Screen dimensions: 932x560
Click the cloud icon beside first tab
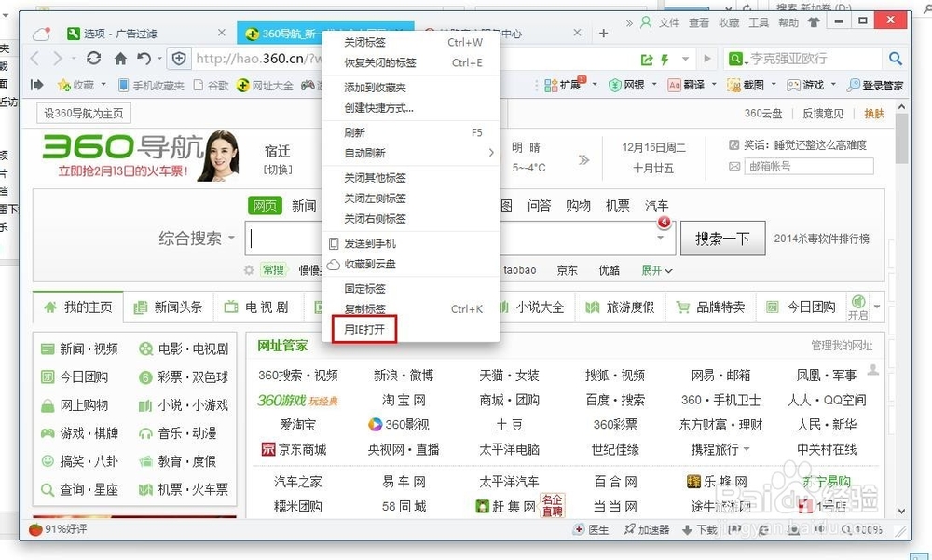point(42,34)
